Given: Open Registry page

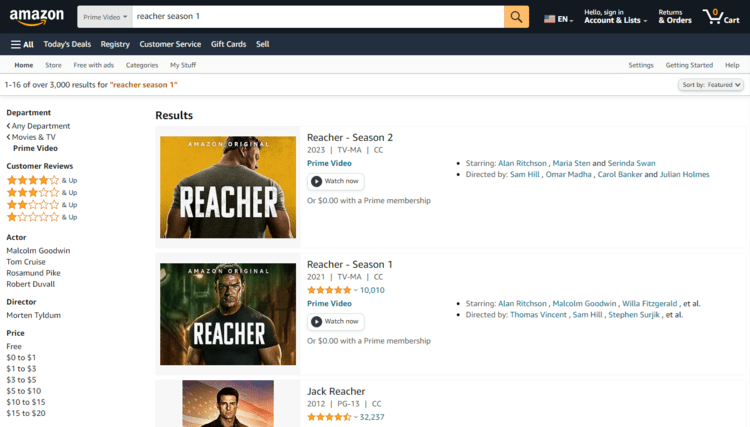Looking at the screenshot, I should [x=115, y=44].
